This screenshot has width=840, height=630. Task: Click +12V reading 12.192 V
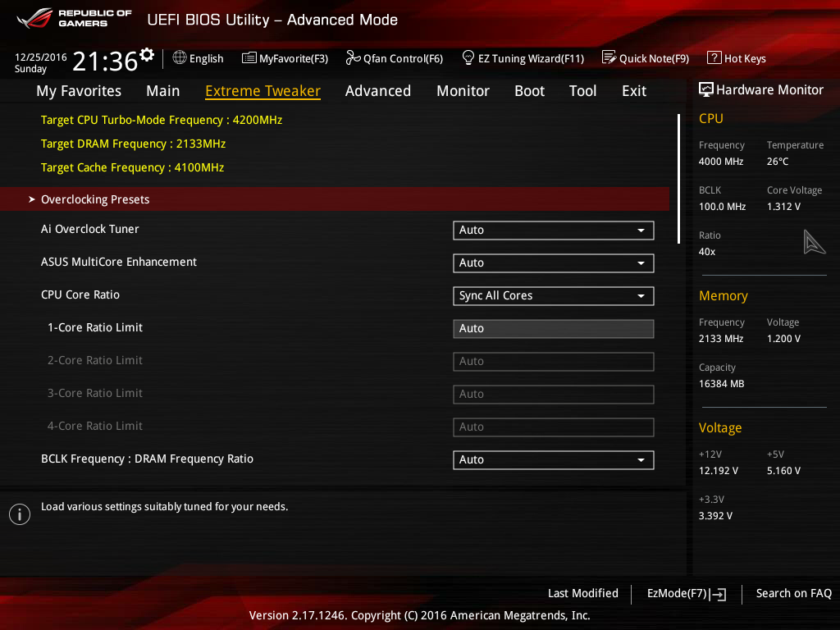click(x=719, y=470)
